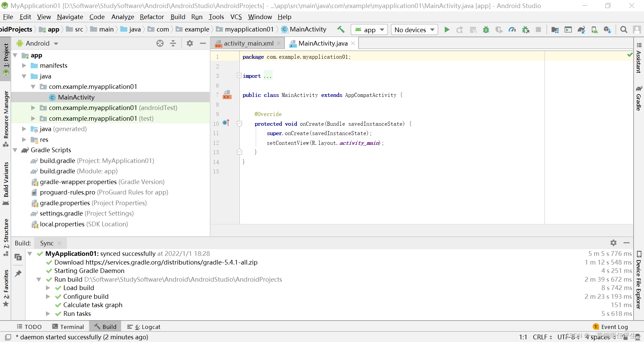Toggle the Z: Structure tool window
Screen dimensions: 644x342
pos(6,237)
